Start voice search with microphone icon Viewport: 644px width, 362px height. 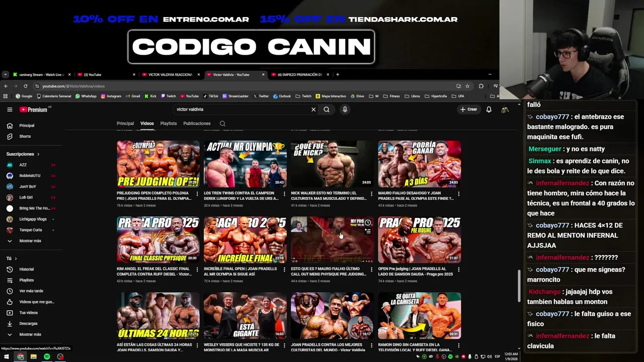(345, 109)
